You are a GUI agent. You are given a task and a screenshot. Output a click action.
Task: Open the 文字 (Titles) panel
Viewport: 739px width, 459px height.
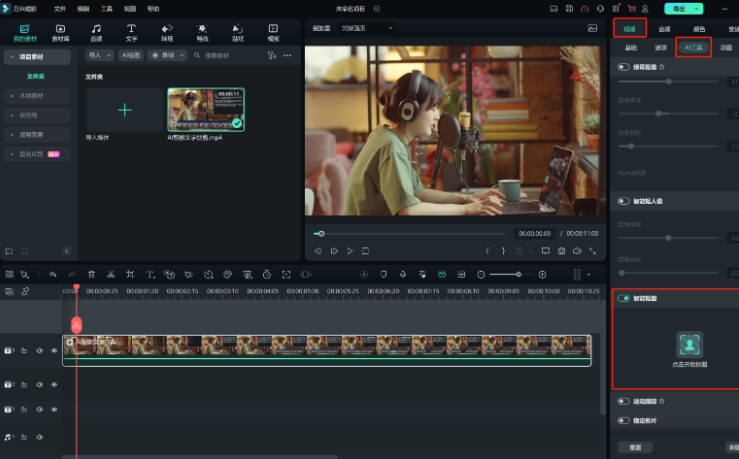tap(131, 32)
